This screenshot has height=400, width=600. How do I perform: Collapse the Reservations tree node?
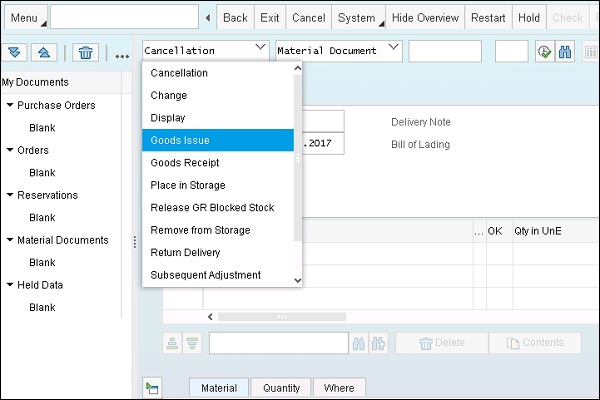[x=9, y=195]
